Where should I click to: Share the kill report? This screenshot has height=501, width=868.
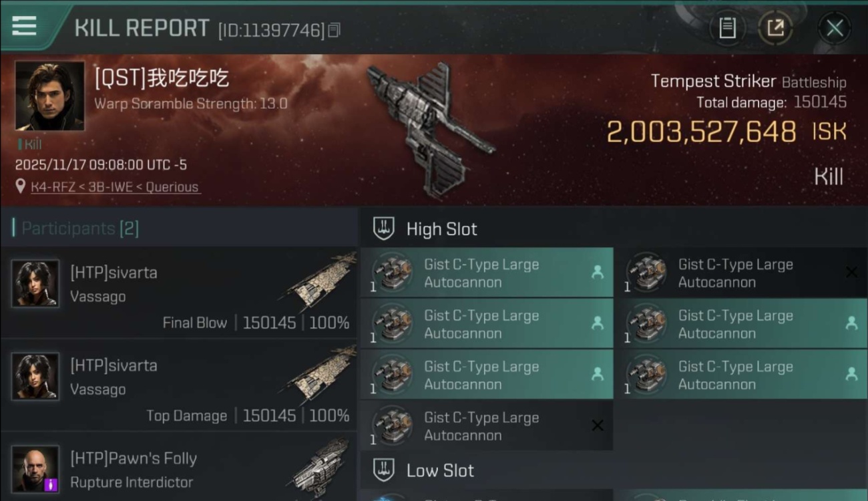click(x=775, y=28)
